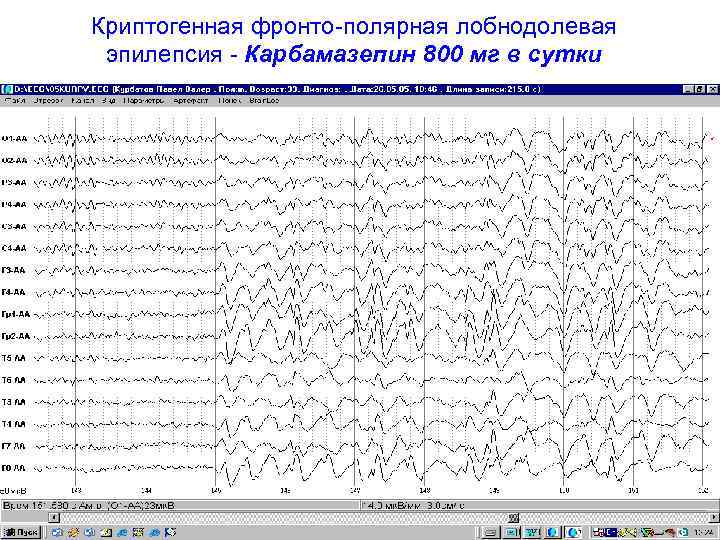This screenshot has height=540, width=720.
Task: Click the left arrow of horizontal scrollbar
Action: 54,518
